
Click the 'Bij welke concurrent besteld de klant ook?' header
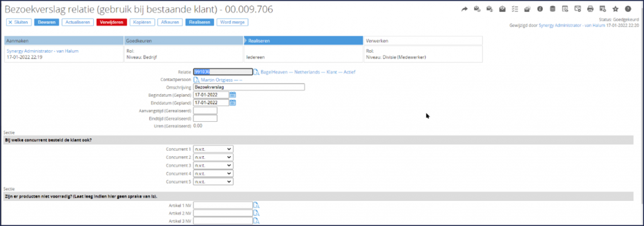pyautogui.click(x=48, y=140)
